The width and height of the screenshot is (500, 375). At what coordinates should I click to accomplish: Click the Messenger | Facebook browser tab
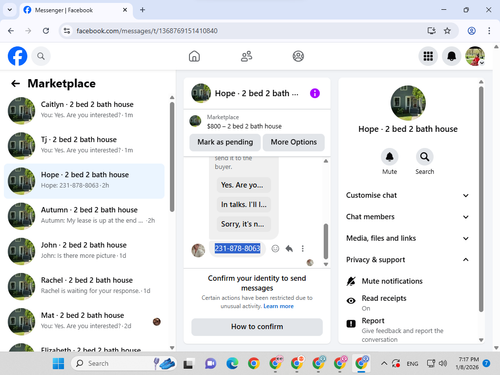pyautogui.click(x=76, y=10)
